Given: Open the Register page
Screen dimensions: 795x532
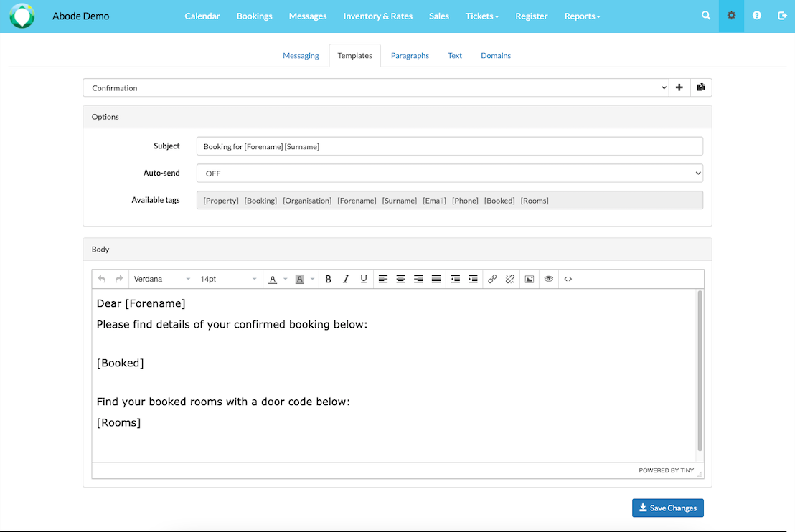Looking at the screenshot, I should coord(532,16).
